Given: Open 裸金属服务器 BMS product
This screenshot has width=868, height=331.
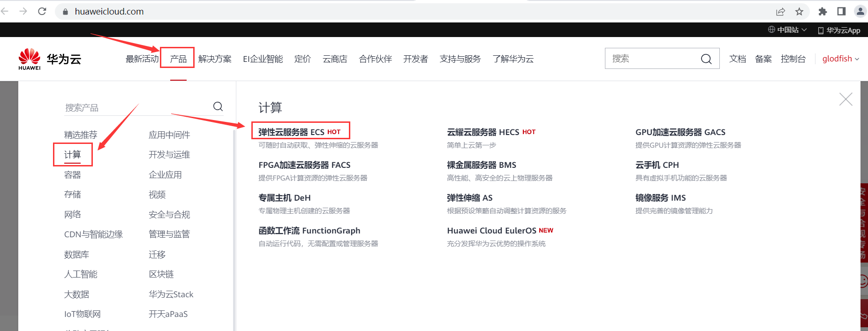Looking at the screenshot, I should click(x=482, y=165).
